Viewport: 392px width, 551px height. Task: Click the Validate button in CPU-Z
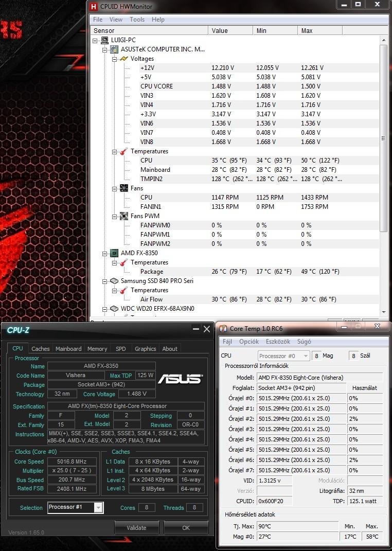pos(137,527)
